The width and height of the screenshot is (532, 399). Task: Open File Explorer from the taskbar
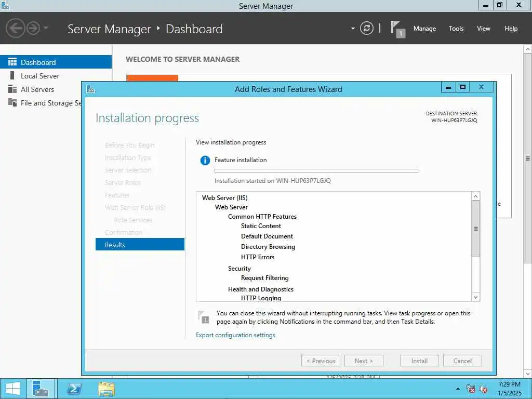(106, 389)
